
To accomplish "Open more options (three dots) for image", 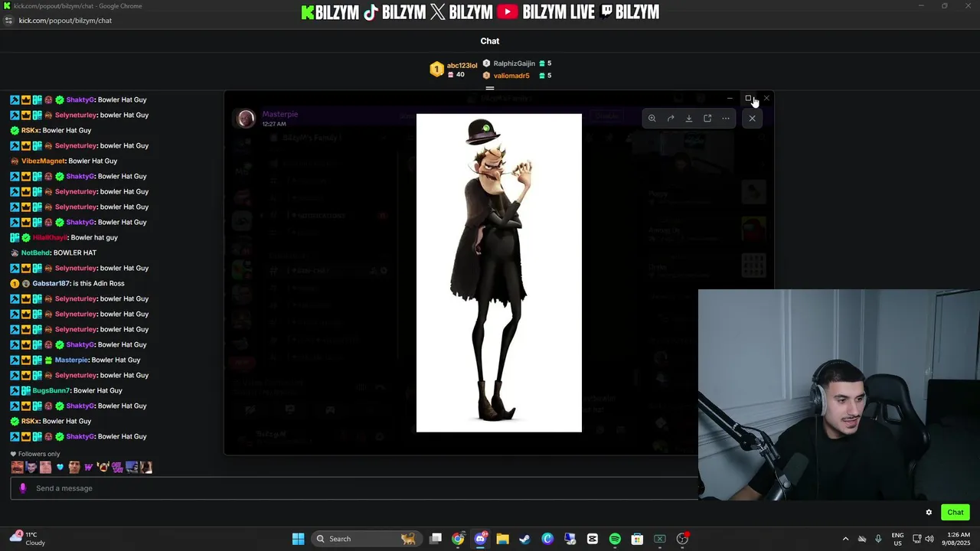I will coord(726,119).
